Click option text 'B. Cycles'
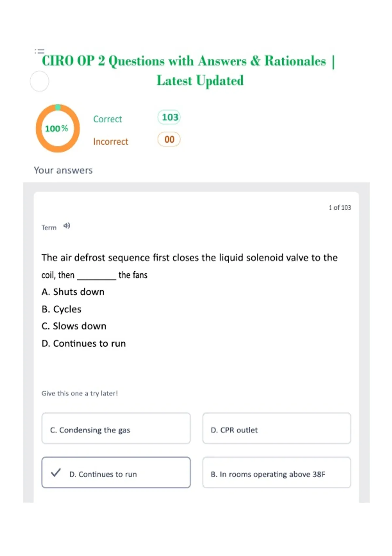Screen dimensions: 392x556 point(61,309)
